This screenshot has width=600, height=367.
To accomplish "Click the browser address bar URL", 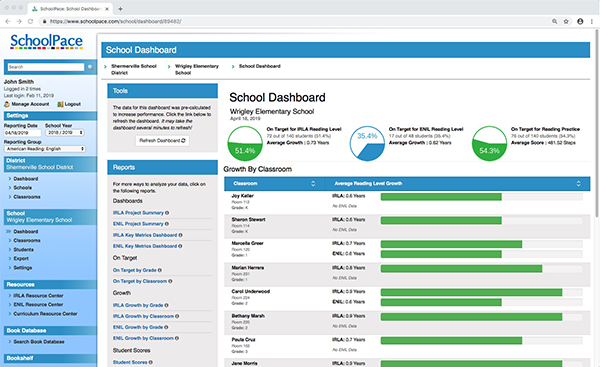I will pyautogui.click(x=116, y=21).
